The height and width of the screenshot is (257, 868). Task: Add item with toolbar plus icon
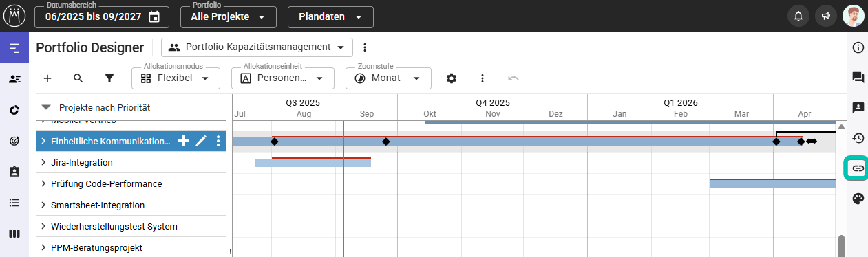tap(47, 78)
